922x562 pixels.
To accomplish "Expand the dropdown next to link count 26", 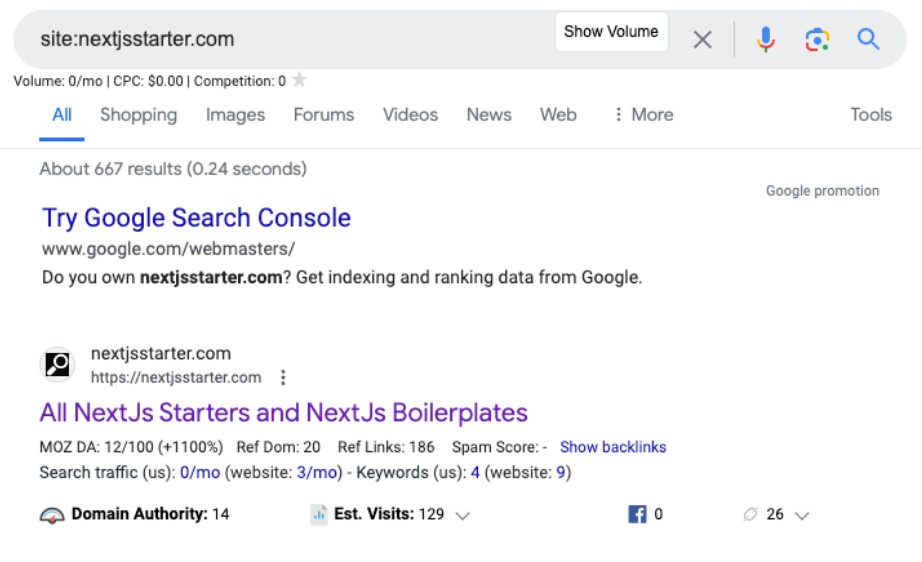I will (x=801, y=516).
